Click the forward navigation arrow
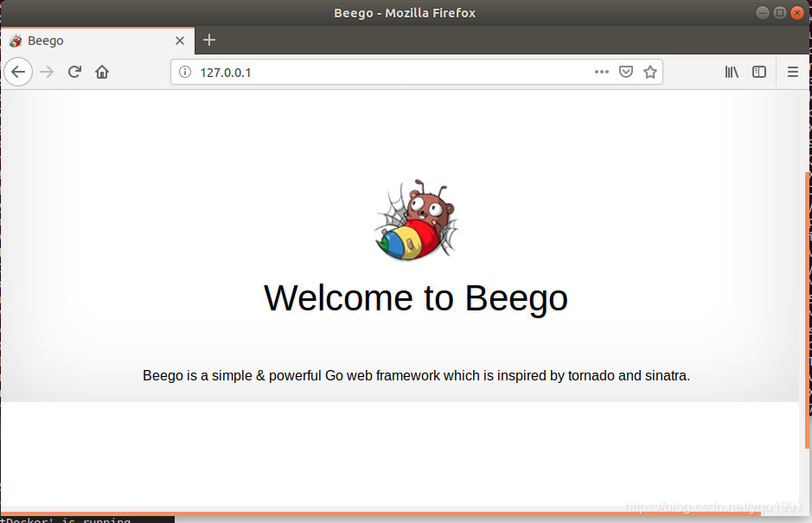 pos(47,72)
